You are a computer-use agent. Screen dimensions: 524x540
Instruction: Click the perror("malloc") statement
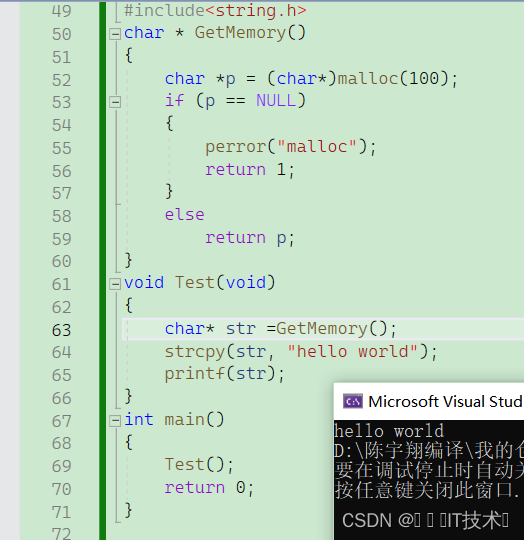(291, 147)
